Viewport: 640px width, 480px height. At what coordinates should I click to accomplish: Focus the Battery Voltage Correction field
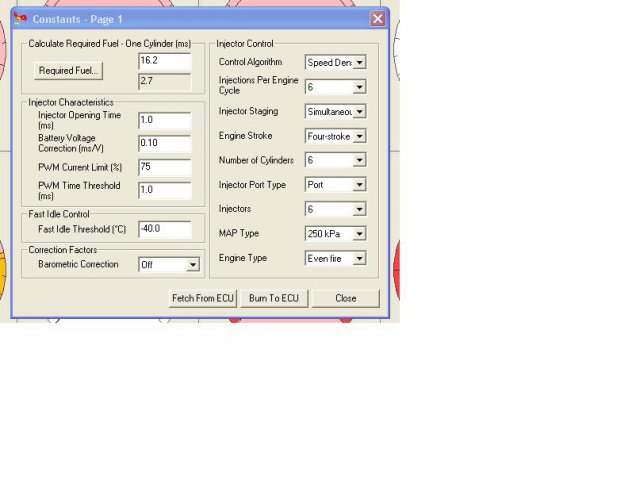tap(164, 143)
